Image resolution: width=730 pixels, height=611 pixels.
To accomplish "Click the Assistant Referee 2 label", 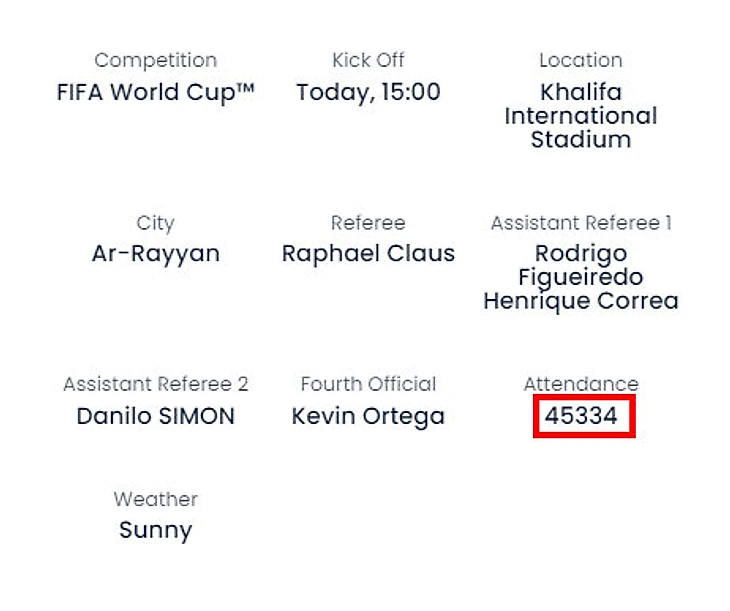I will [155, 384].
